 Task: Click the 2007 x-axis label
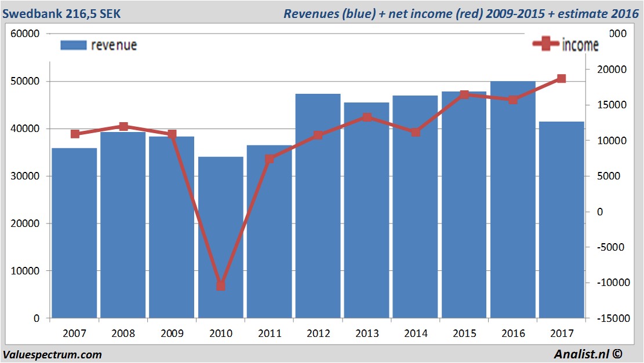pos(74,333)
